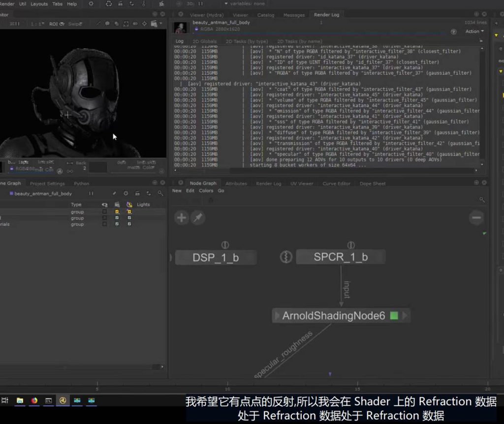Click the plus add-node button in Node Graph
The height and width of the screenshot is (424, 504).
[182, 218]
